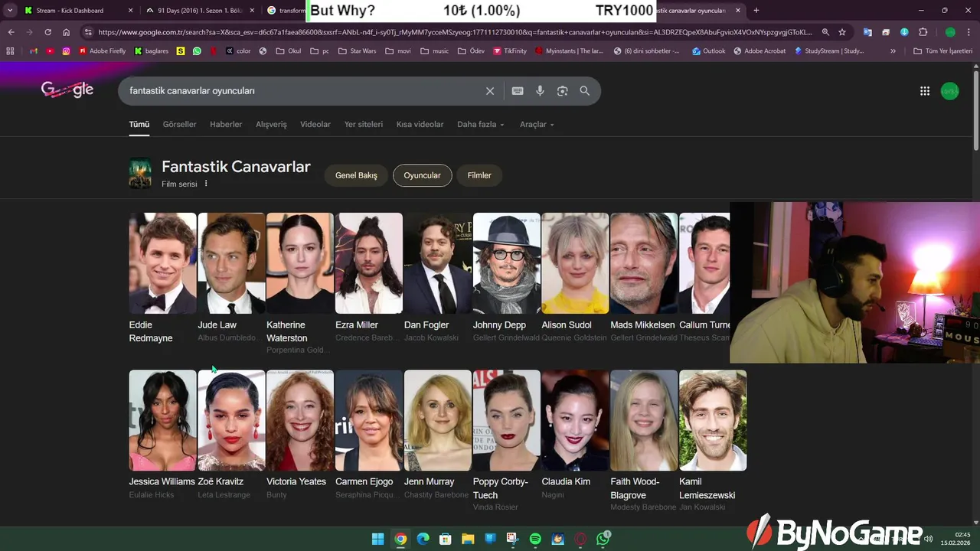Reload the page with the refresh icon
This screenshot has width=980, height=551.
47,32
